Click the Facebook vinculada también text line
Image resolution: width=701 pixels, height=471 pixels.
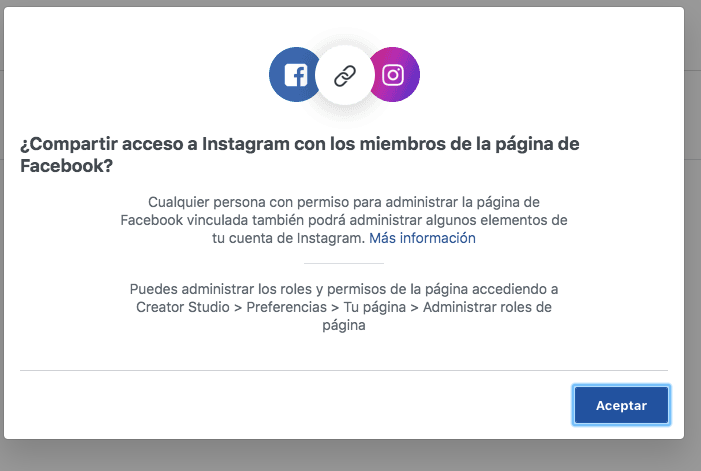point(344,220)
